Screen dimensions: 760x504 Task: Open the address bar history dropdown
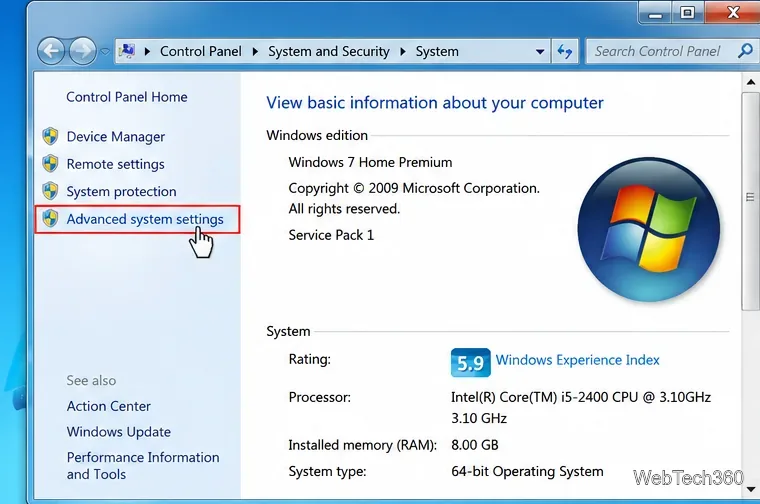click(539, 51)
